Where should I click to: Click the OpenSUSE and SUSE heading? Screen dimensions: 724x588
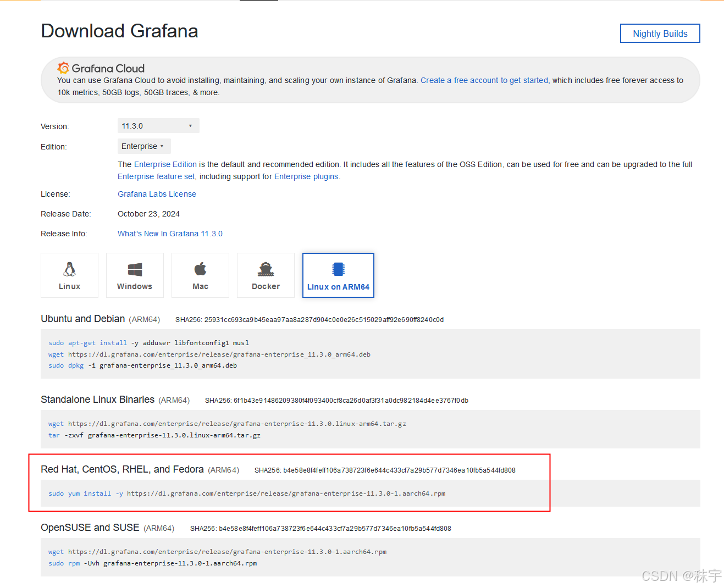pyautogui.click(x=90, y=528)
